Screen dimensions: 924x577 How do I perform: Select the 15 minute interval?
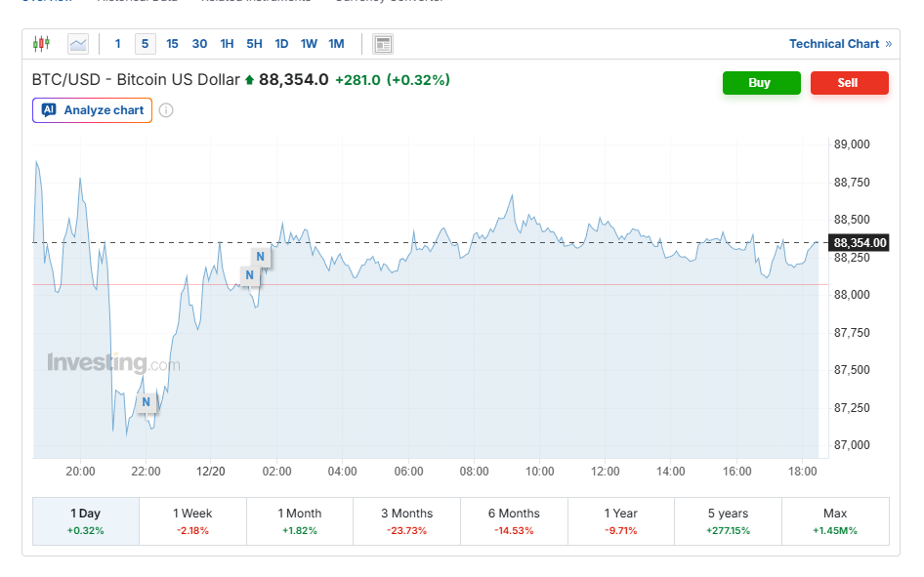[172, 44]
